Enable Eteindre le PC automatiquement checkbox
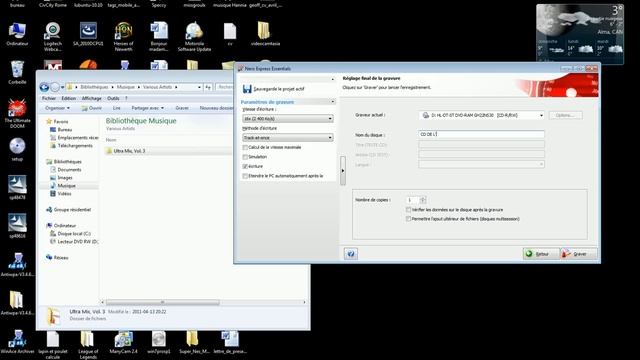The image size is (640, 360). (245, 176)
